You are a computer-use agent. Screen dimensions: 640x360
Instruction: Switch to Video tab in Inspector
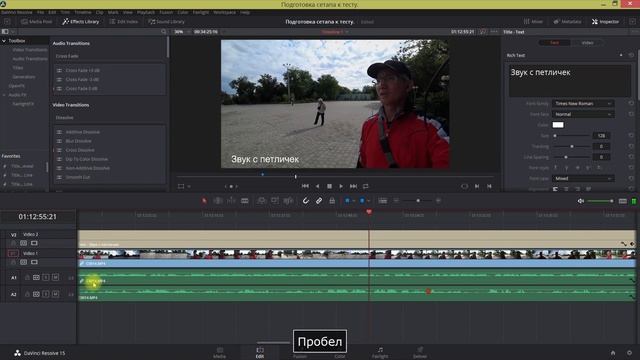pos(587,42)
